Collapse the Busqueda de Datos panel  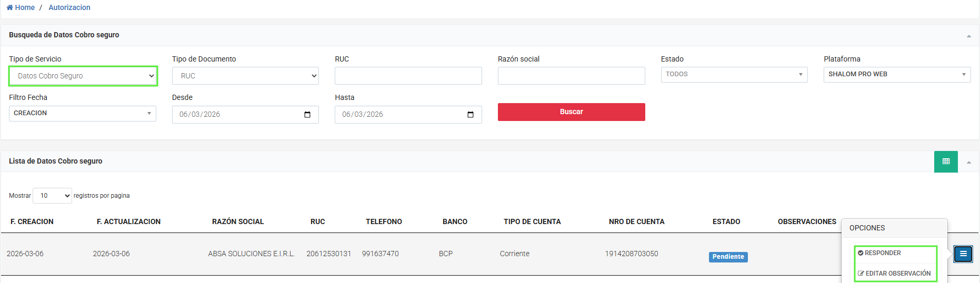(968, 36)
